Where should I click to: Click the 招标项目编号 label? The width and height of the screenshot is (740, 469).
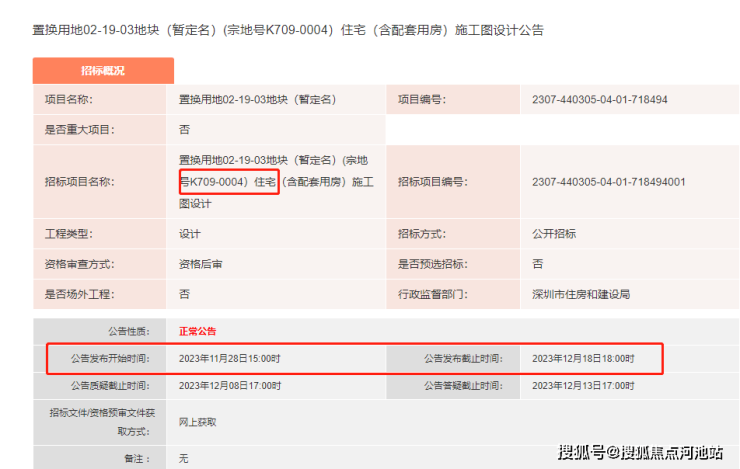point(433,182)
